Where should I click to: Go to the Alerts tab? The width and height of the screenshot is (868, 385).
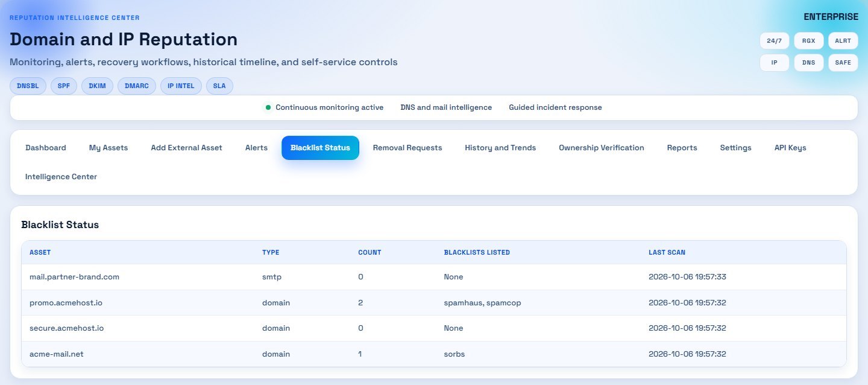click(256, 148)
